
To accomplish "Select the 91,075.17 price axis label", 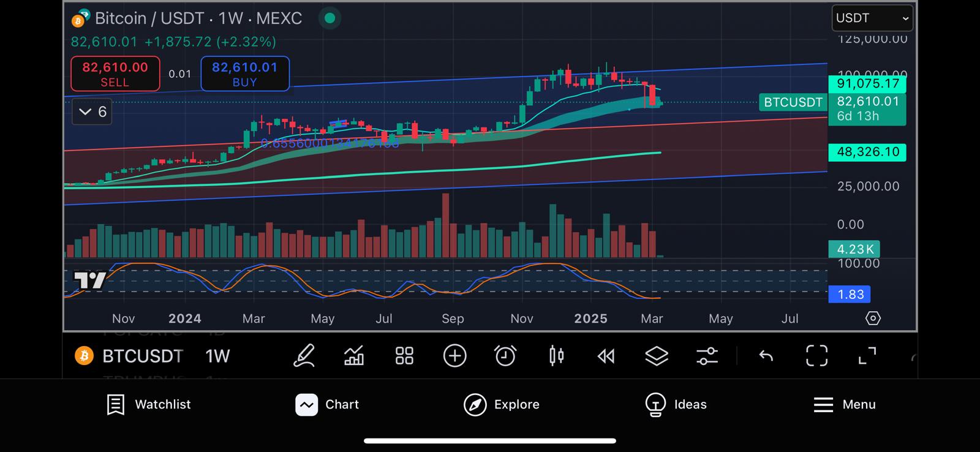I will (867, 83).
